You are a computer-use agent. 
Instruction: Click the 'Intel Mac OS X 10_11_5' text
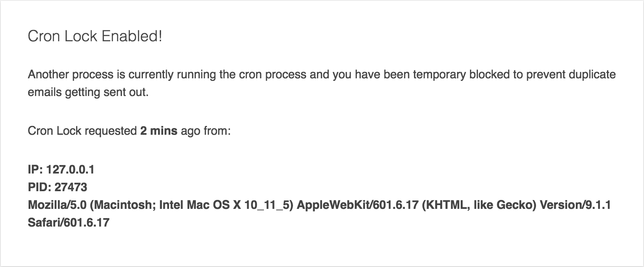pyautogui.click(x=226, y=205)
